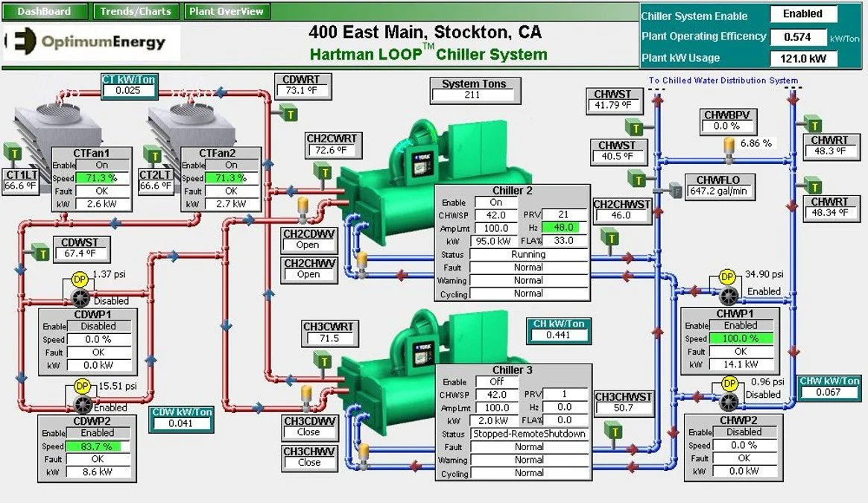The image size is (868, 503).
Task: Click the CT kW/Ton 0.025 value
Action: (x=128, y=90)
